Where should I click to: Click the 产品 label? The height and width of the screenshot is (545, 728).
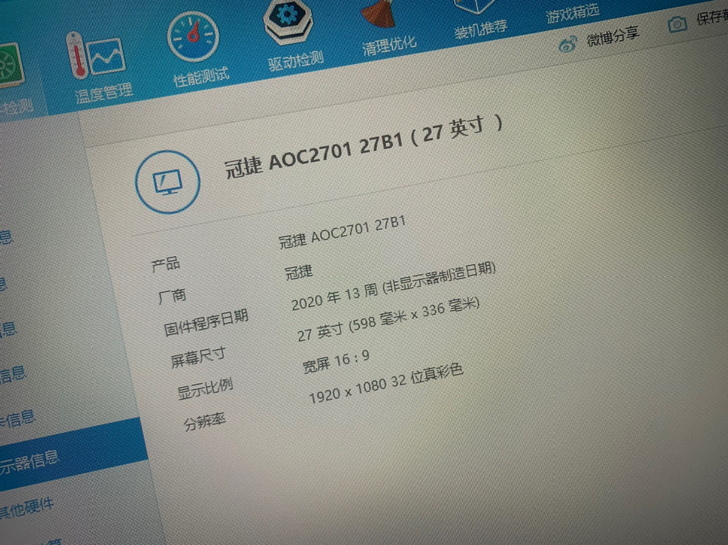[166, 264]
